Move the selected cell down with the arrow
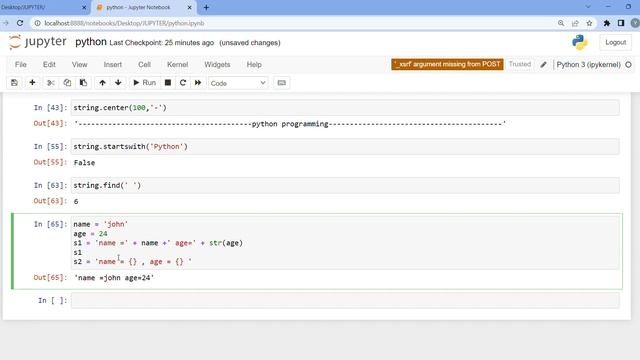The height and width of the screenshot is (360, 640). coord(118,83)
